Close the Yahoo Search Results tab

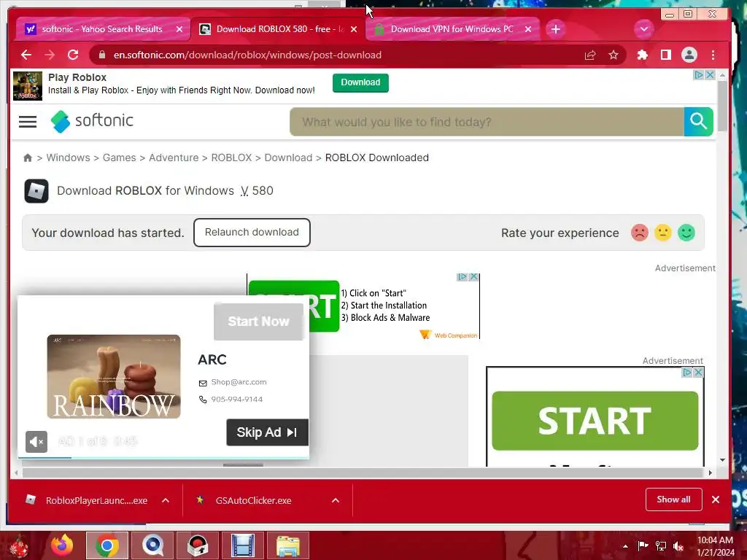pyautogui.click(x=179, y=29)
